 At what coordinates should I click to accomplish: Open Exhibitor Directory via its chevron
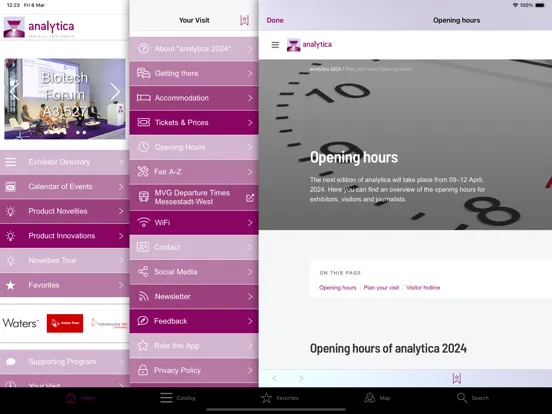(x=121, y=162)
